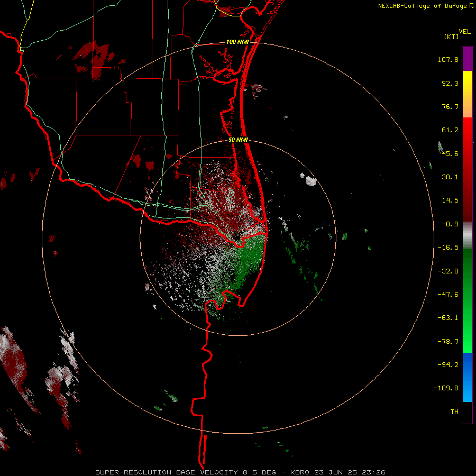The height and width of the screenshot is (476, 476).
Task: Click the -78.7 value on velocity scale
Action: coord(448,342)
